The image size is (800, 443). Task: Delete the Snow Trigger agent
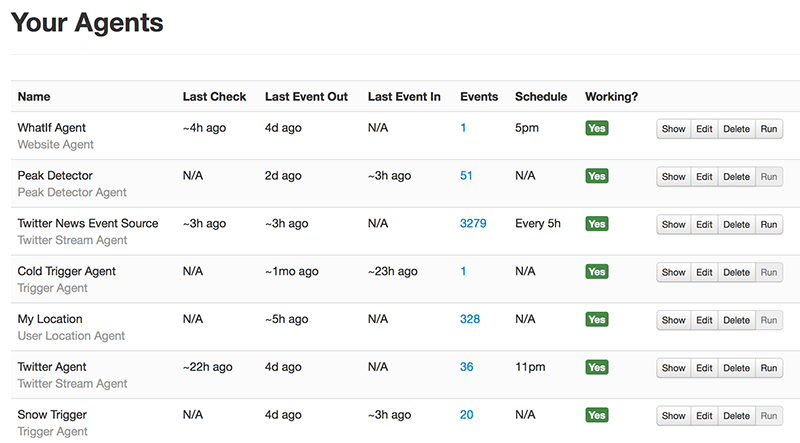tap(736, 416)
